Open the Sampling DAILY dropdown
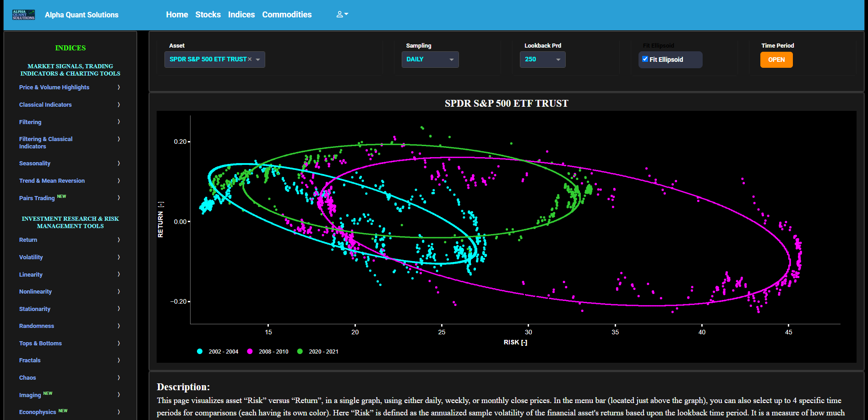The width and height of the screenshot is (868, 420). [430, 60]
